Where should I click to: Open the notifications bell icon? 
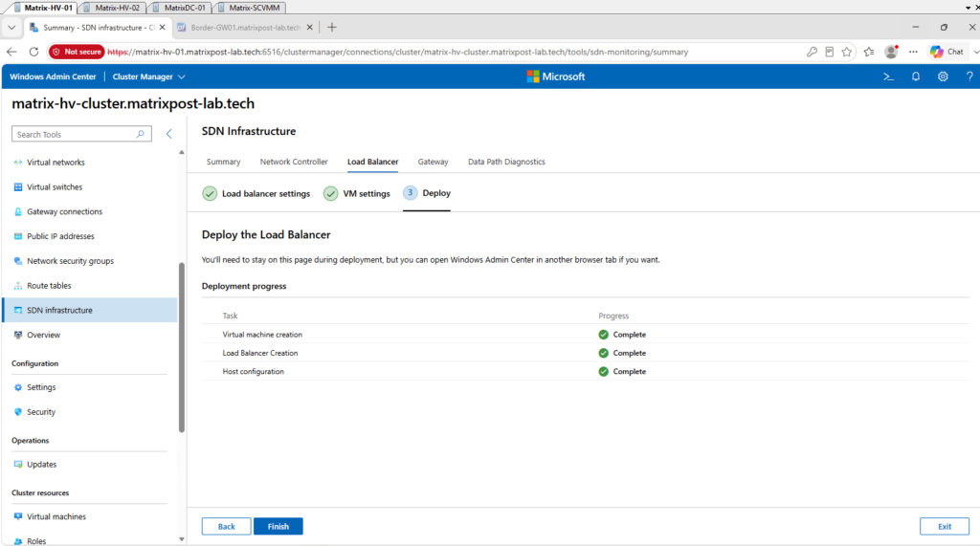coord(916,76)
